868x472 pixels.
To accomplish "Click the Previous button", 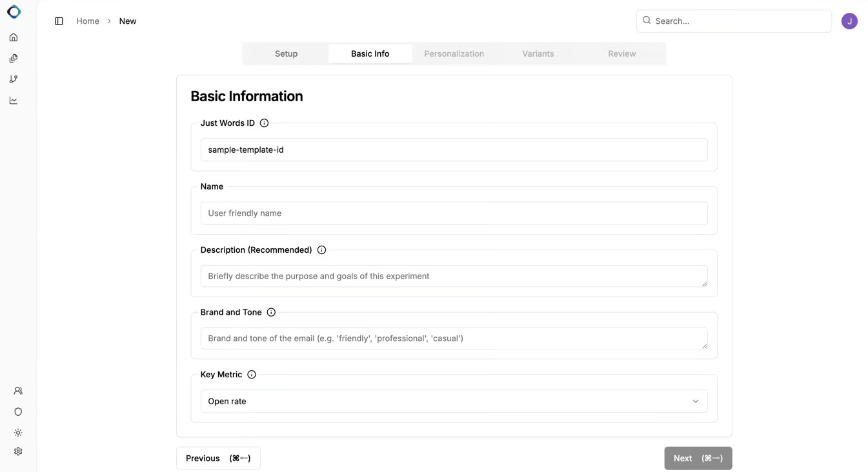I will 218,458.
